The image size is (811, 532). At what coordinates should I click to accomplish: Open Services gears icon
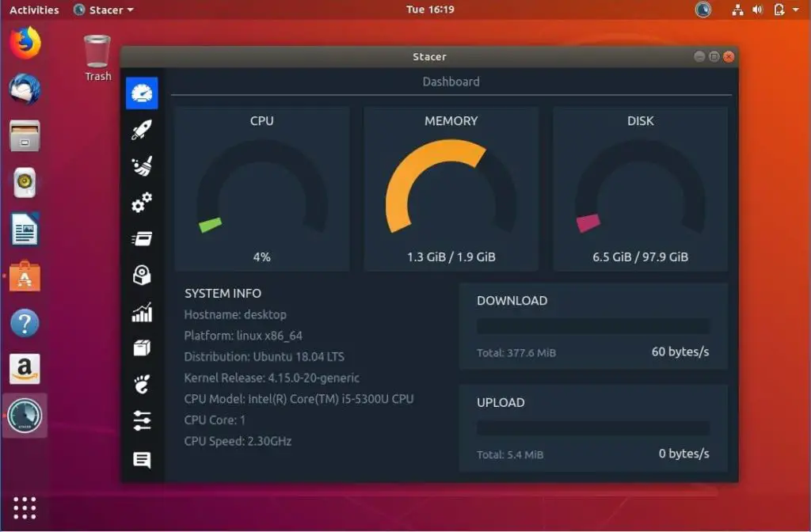(x=142, y=203)
